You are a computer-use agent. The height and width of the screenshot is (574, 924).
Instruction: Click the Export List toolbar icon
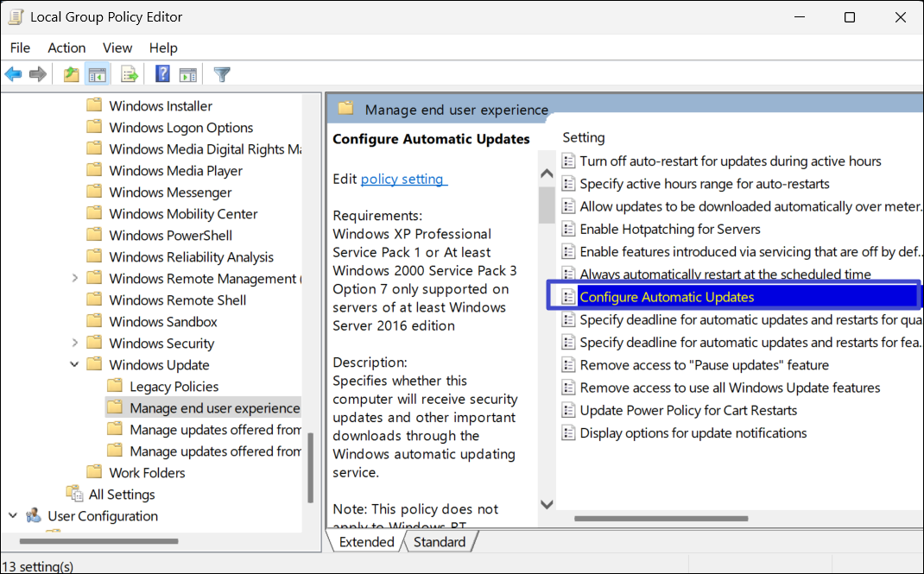[130, 75]
